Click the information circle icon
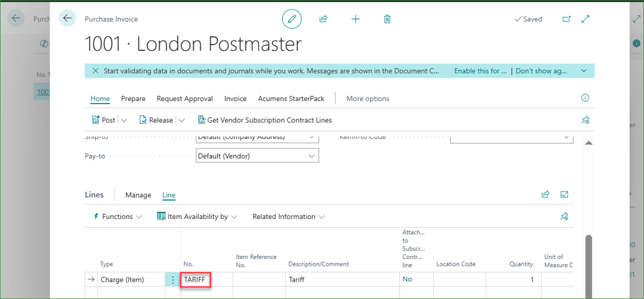The image size is (644, 299). tap(585, 98)
